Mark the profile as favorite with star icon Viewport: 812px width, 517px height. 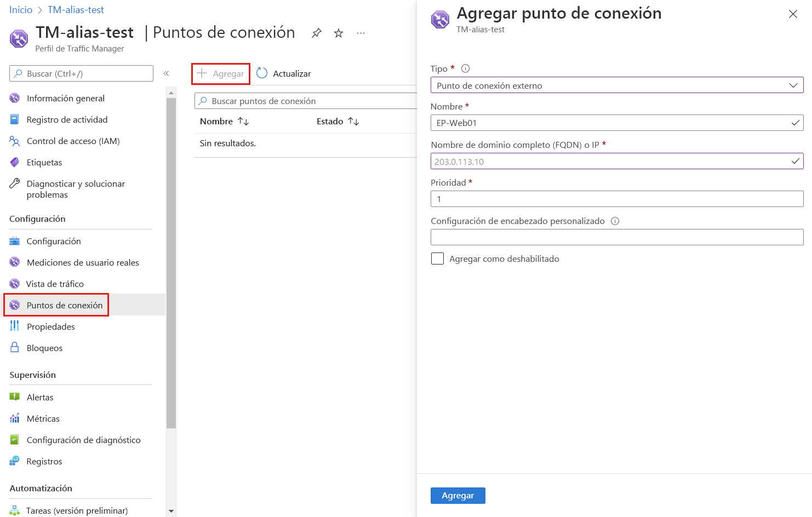[x=339, y=33]
